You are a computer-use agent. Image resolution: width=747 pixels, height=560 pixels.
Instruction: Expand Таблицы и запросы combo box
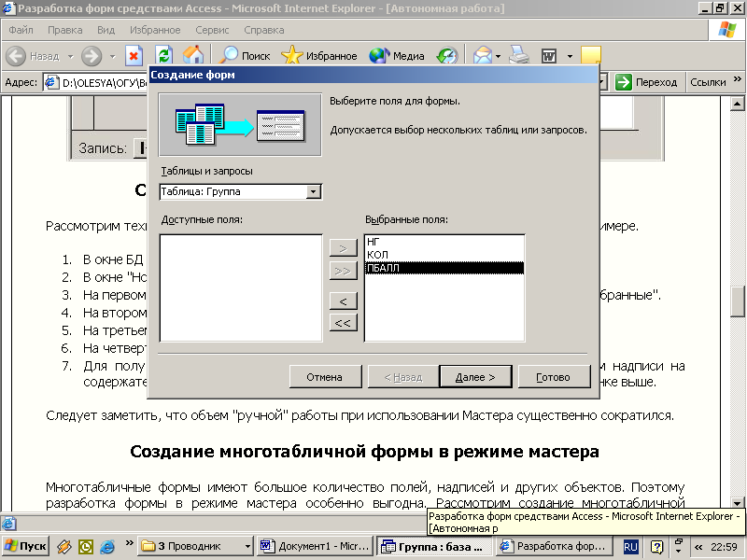(x=313, y=192)
